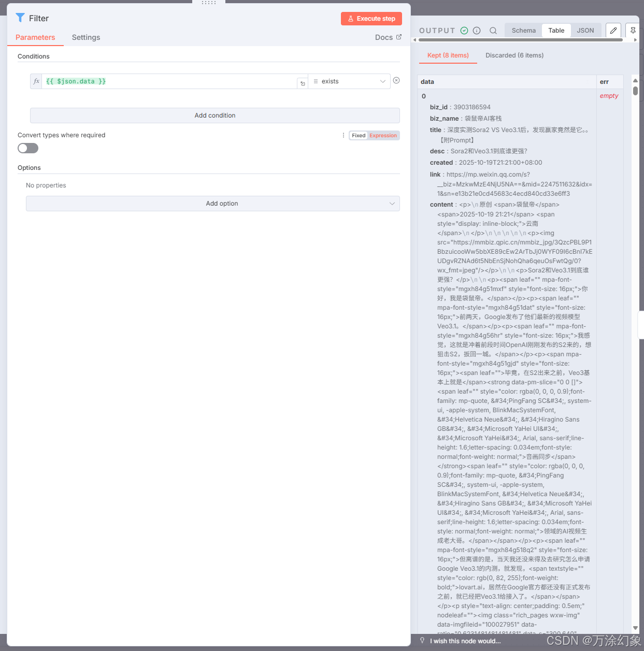Edit output using the pencil icon
Image resolution: width=644 pixels, height=651 pixels.
tap(613, 31)
